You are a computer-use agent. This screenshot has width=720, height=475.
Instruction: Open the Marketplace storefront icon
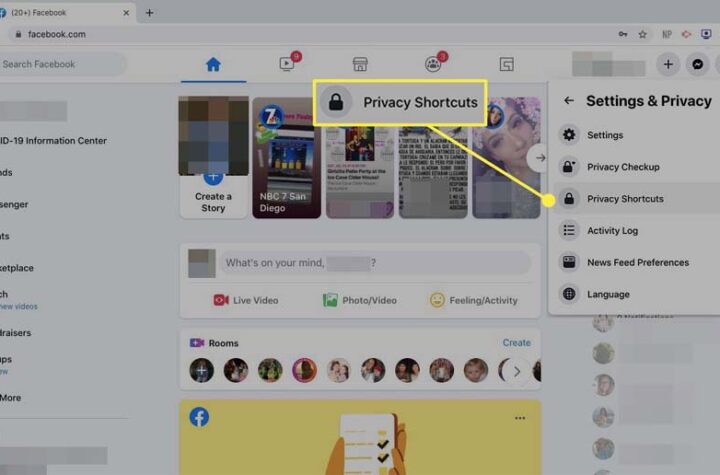coord(360,64)
